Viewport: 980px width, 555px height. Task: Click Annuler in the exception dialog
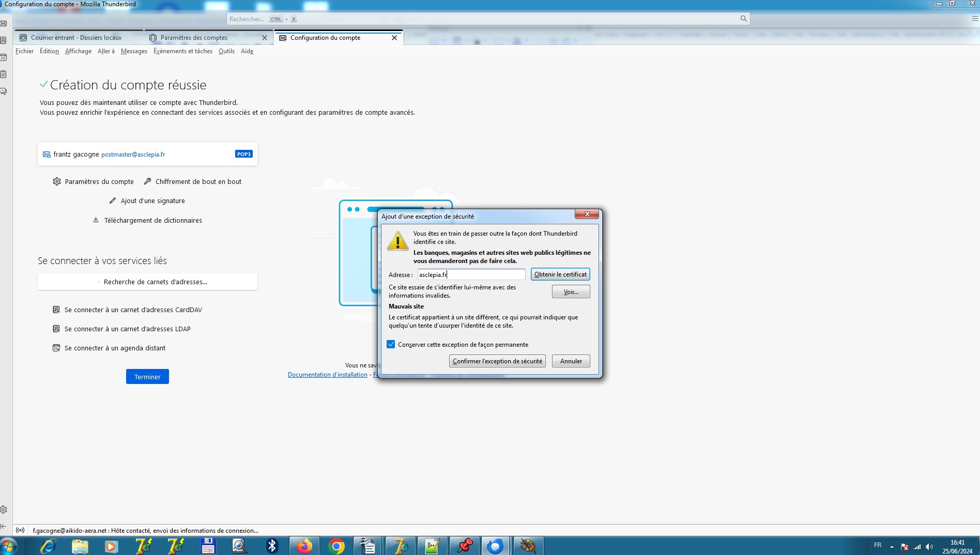(x=571, y=361)
